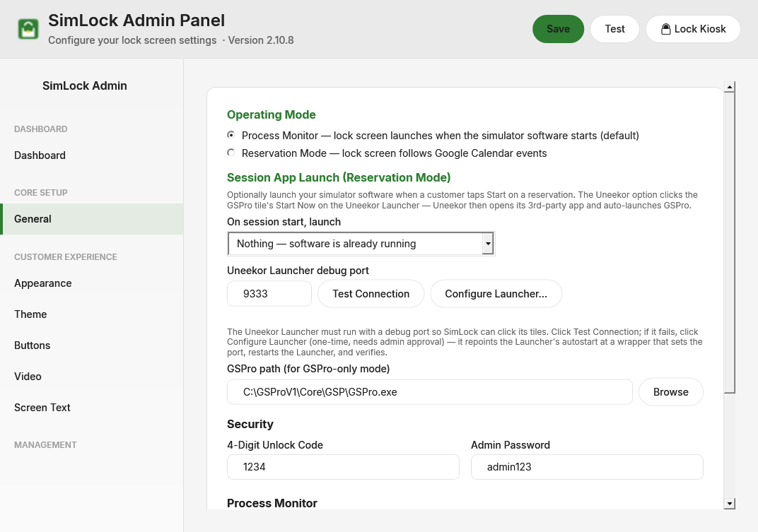The image size is (758, 532).
Task: Click the Session App Launch heading
Action: tap(339, 177)
